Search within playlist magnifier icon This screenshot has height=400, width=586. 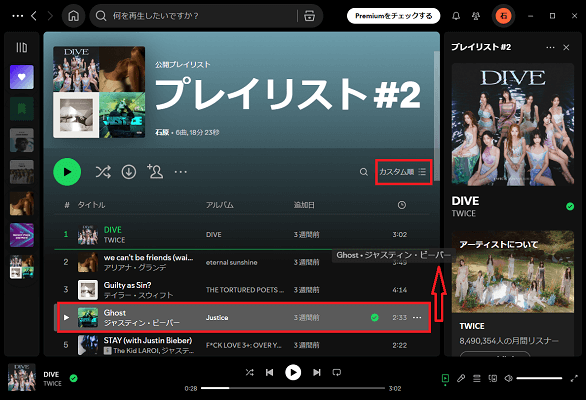click(x=364, y=172)
